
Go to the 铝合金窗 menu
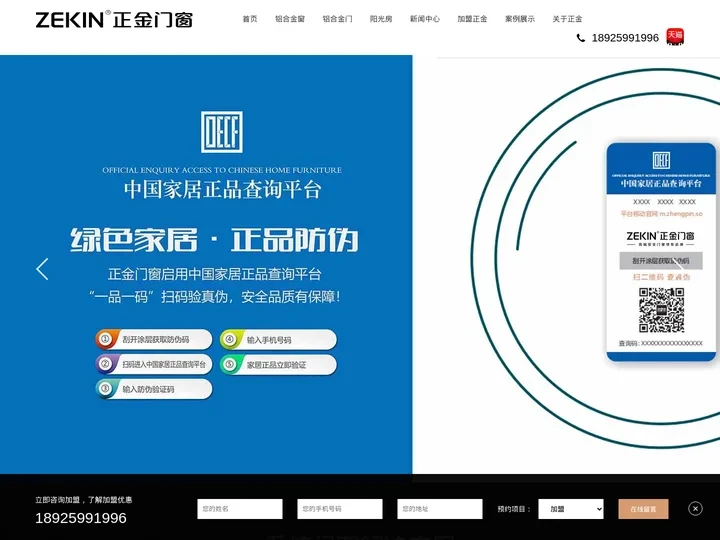pos(290,19)
